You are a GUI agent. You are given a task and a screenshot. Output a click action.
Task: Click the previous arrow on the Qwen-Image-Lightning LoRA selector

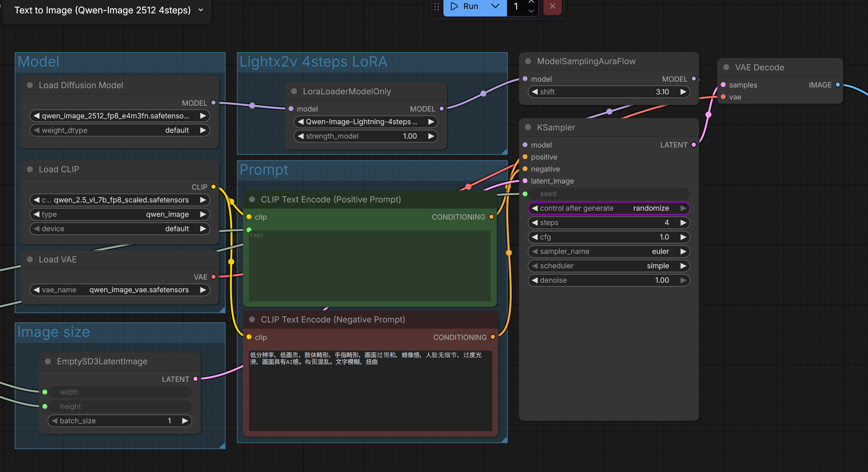[301, 122]
